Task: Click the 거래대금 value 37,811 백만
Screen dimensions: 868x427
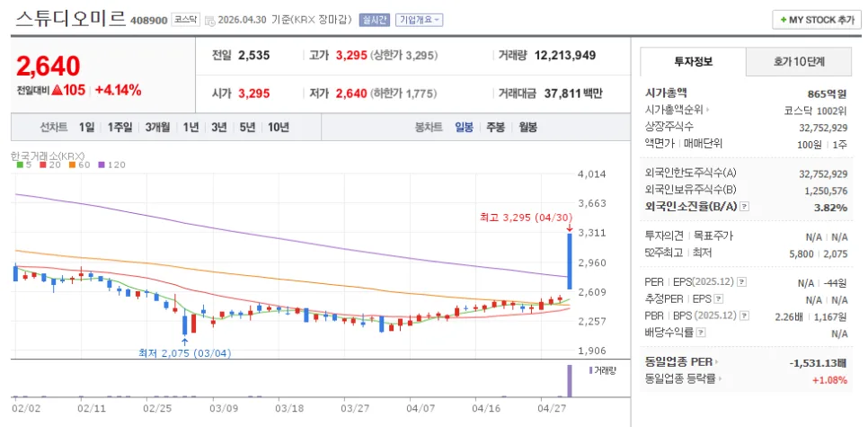Action: point(572,93)
